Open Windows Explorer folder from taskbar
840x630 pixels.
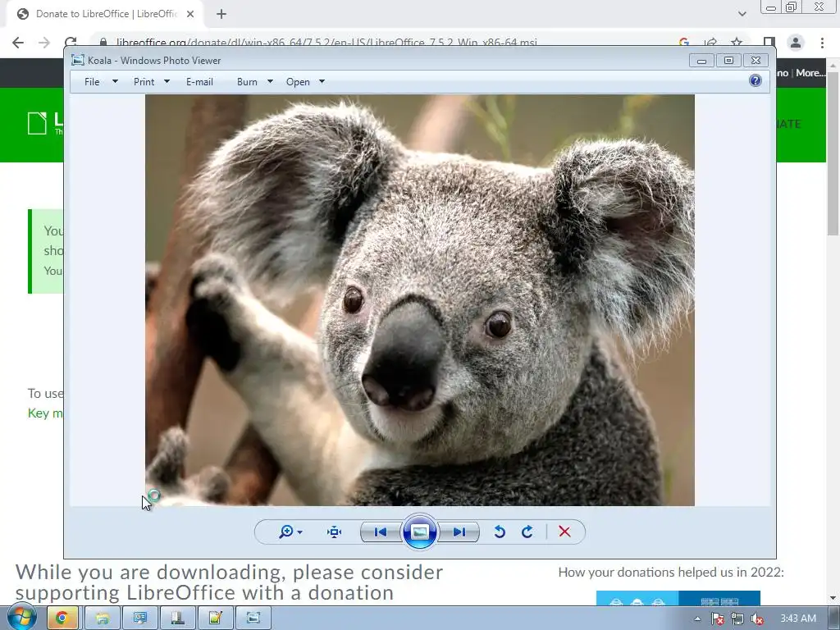pyautogui.click(x=103, y=619)
